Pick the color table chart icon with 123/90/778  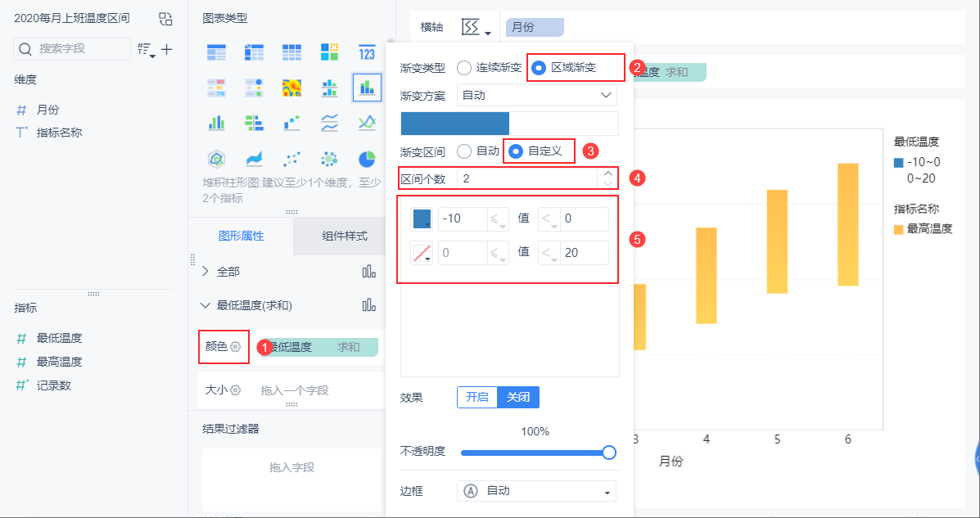coord(216,88)
